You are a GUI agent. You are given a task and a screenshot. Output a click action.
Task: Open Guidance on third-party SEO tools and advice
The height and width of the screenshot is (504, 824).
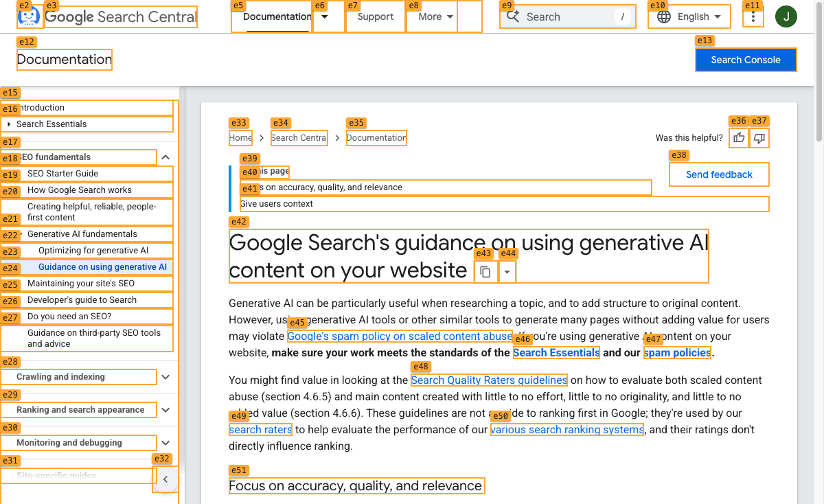click(x=87, y=339)
